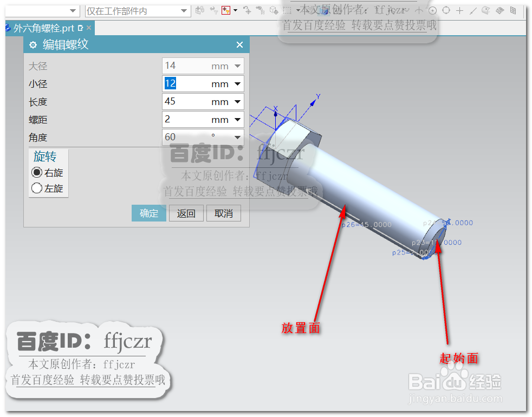
Task: Click the reset filter funnel icon
Action: (214, 10)
